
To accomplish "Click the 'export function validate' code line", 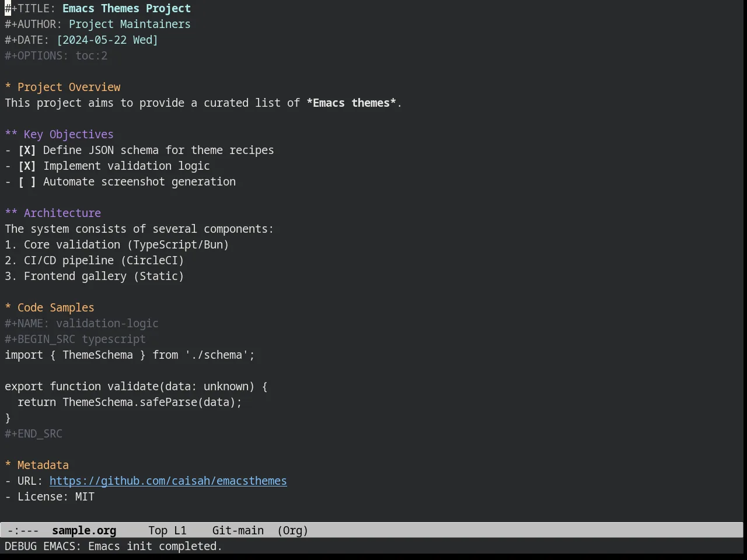I will 137,386.
